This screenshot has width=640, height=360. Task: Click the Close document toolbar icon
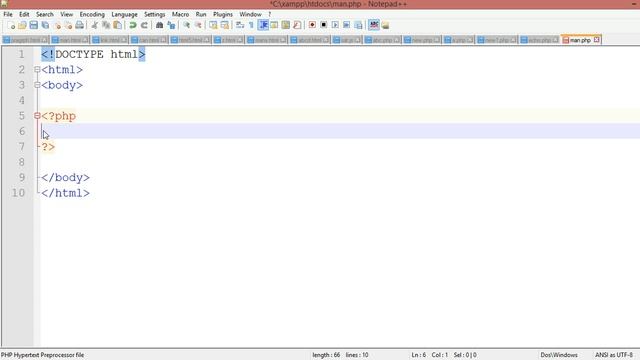tap(57, 25)
